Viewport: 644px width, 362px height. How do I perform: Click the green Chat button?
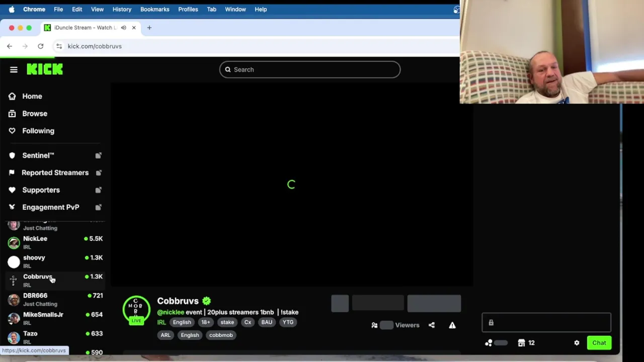599,343
